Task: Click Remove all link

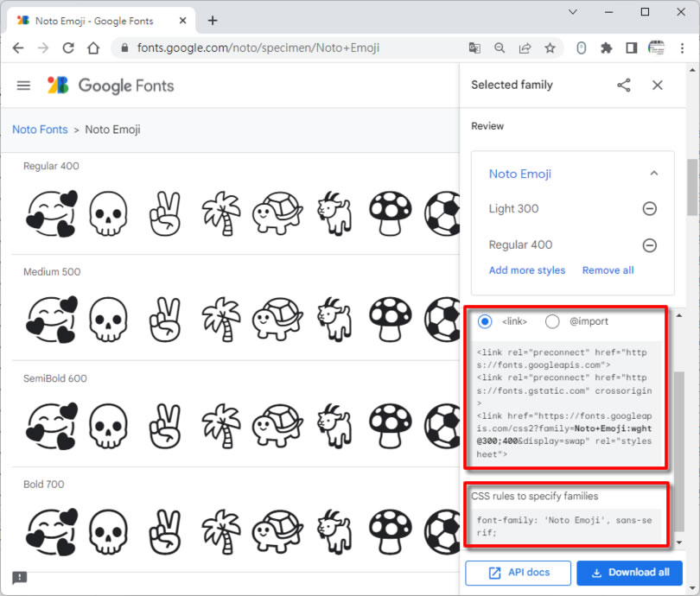Action: [x=608, y=270]
